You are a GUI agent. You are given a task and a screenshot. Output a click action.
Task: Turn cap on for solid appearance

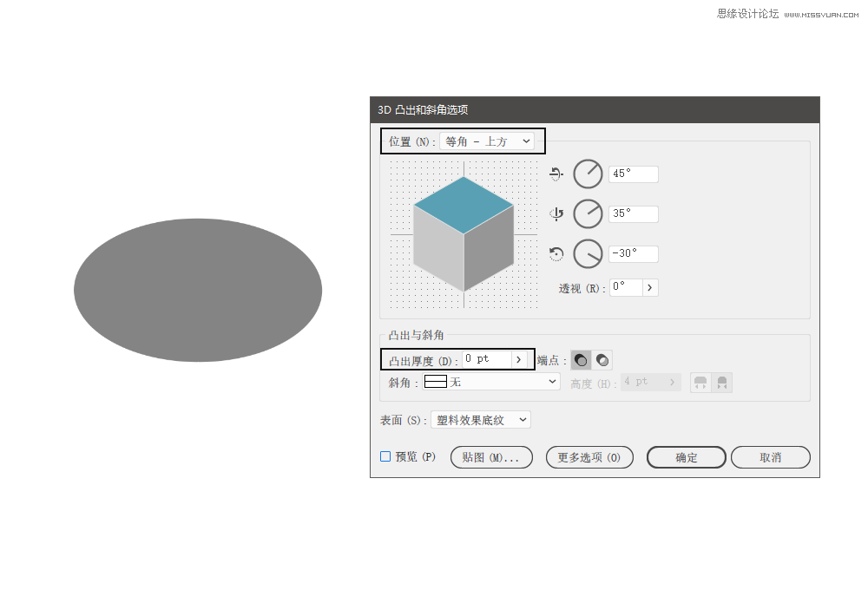pos(581,360)
